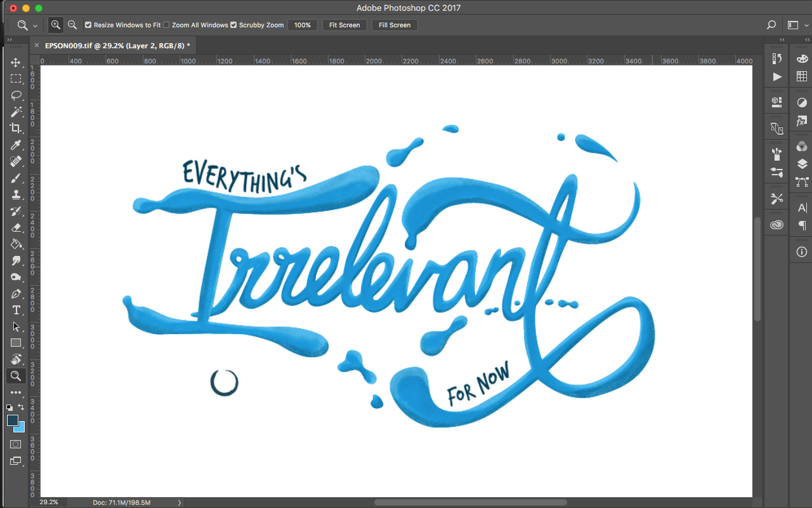Select the Path Selection arrow tool
The image size is (812, 508).
click(x=16, y=326)
